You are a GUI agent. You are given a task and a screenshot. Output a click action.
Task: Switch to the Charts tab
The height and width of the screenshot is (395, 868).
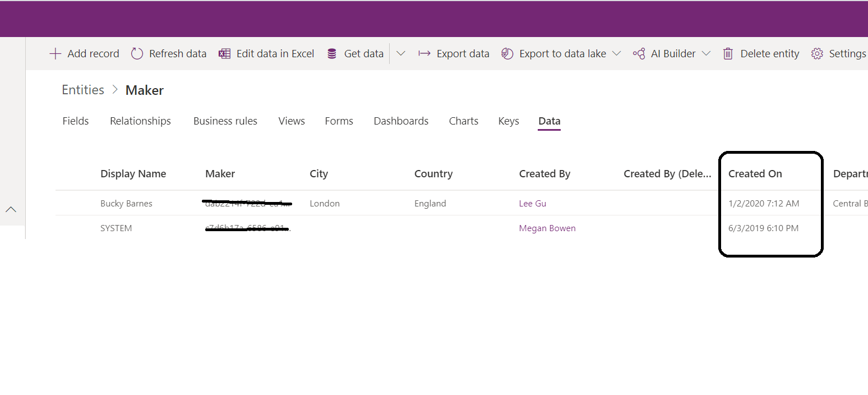(x=463, y=121)
